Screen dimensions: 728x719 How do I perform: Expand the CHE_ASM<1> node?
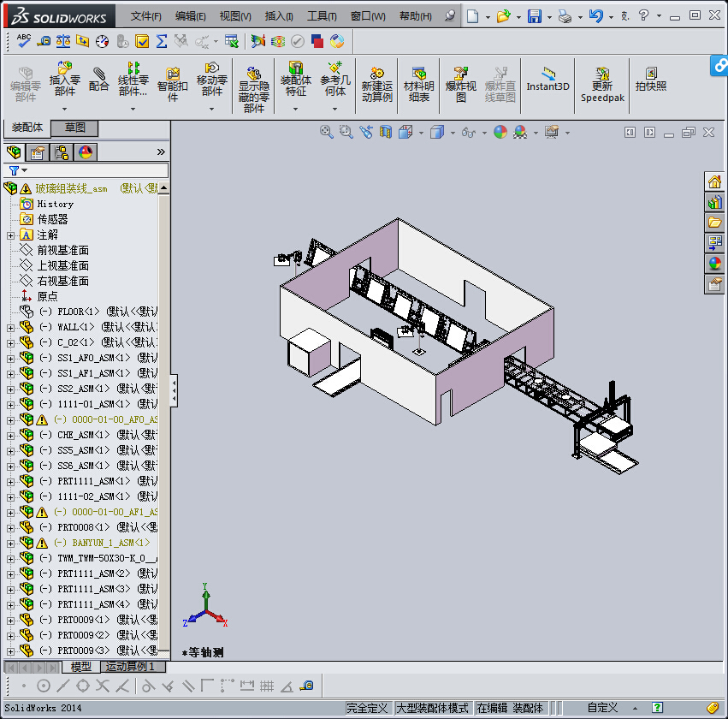click(x=10, y=436)
